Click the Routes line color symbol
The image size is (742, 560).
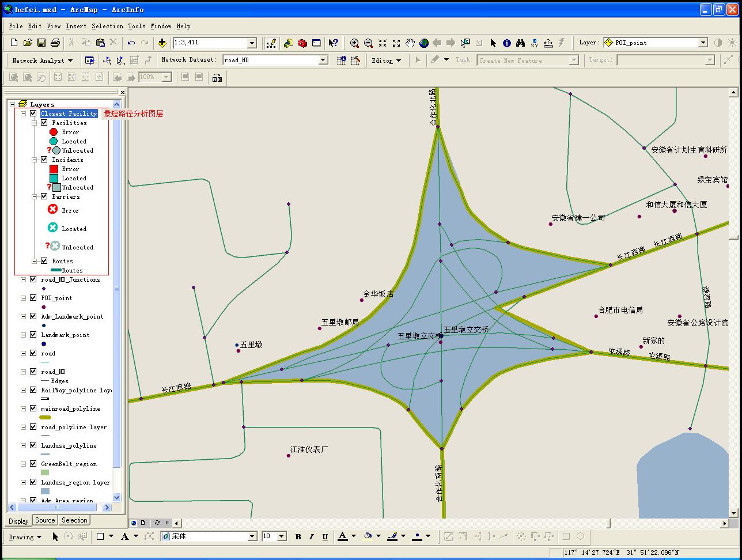[x=56, y=270]
